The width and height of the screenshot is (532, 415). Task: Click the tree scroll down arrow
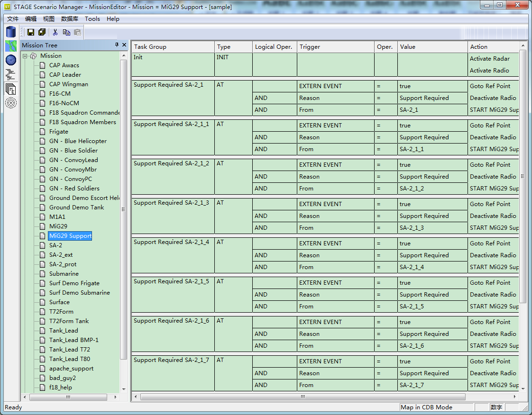pos(123,389)
